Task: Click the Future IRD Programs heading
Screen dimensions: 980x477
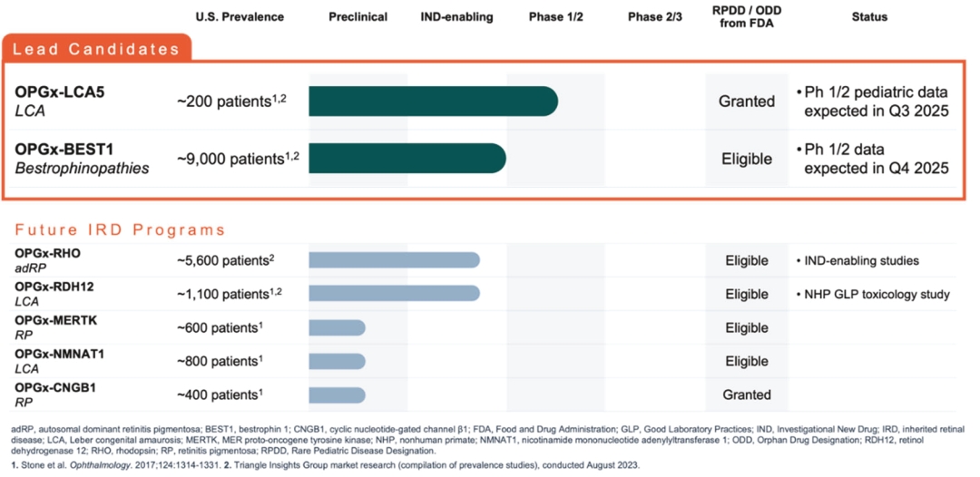Action: click(119, 229)
